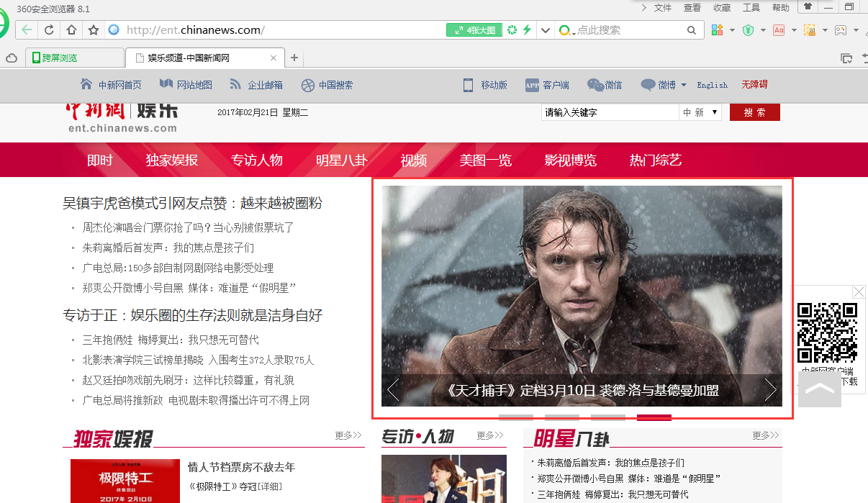Viewport: 868px width, 503px height.
Task: Click the green lightning speed-mode icon
Action: tap(527, 30)
